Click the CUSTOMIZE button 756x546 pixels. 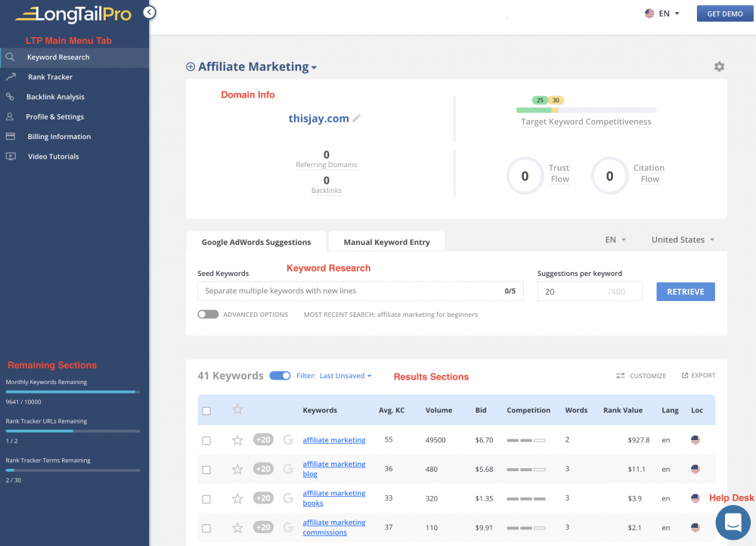pyautogui.click(x=641, y=376)
